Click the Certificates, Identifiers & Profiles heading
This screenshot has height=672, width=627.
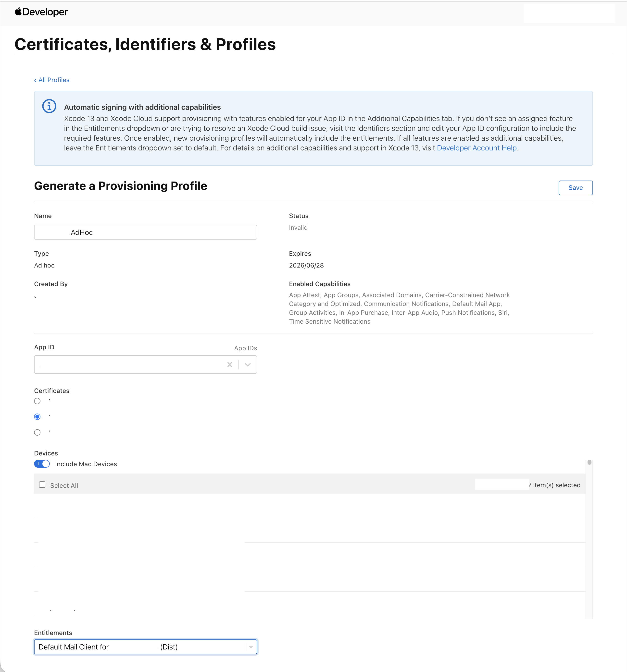pos(145,44)
